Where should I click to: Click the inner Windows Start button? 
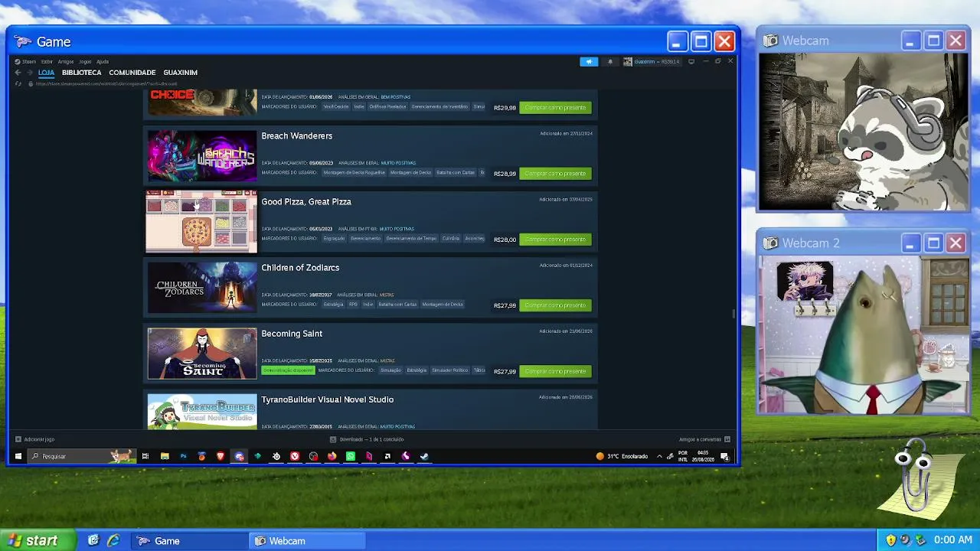click(x=18, y=456)
